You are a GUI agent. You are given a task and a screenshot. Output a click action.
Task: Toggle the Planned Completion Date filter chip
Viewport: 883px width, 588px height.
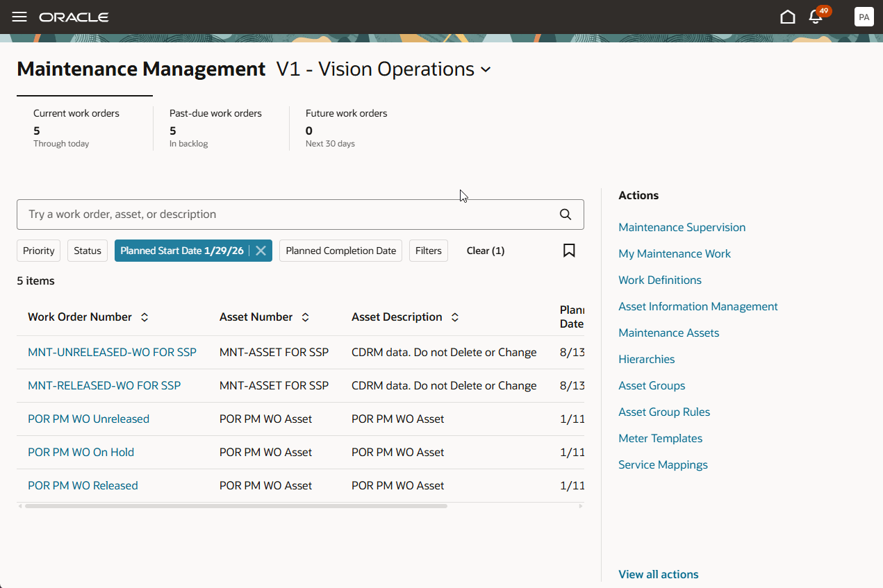pyautogui.click(x=340, y=251)
